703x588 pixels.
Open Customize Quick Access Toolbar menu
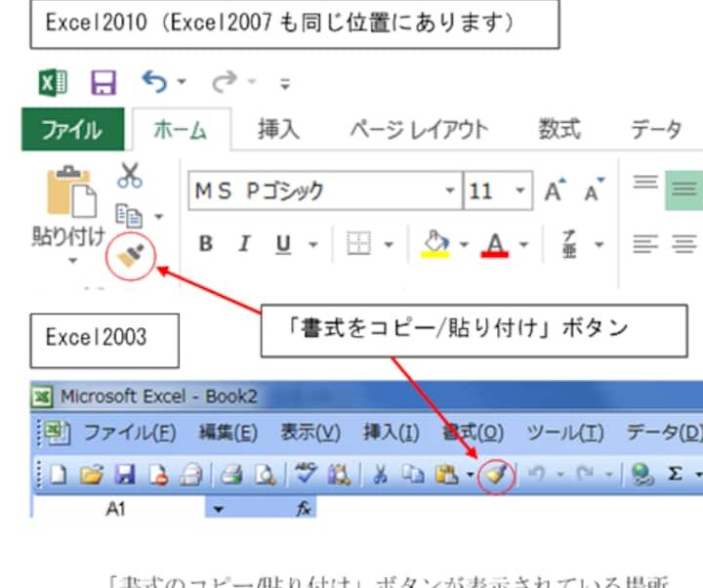[x=285, y=83]
